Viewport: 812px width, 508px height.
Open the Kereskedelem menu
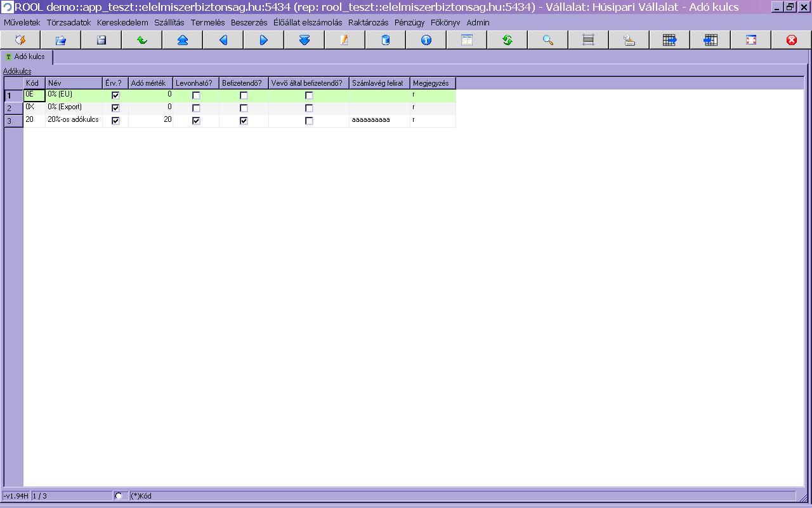pos(122,22)
